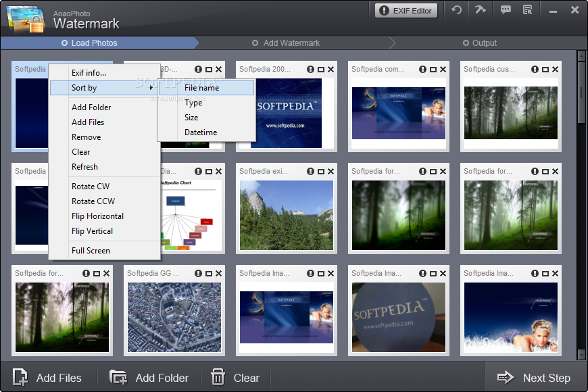Open Exif info icon on Softpedia 200... card
The height and width of the screenshot is (392, 588).
[310, 70]
